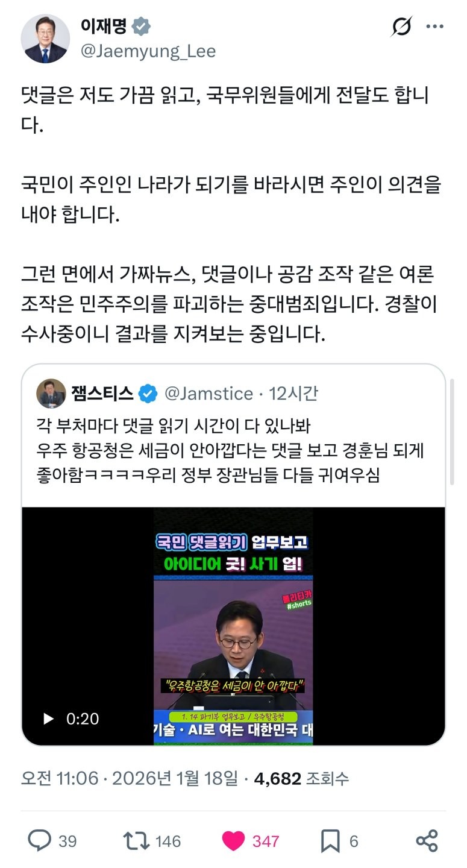Viewport: 467px width, 868px height.
Task: Click the scrollbar on the right edge
Action: click(x=452, y=432)
